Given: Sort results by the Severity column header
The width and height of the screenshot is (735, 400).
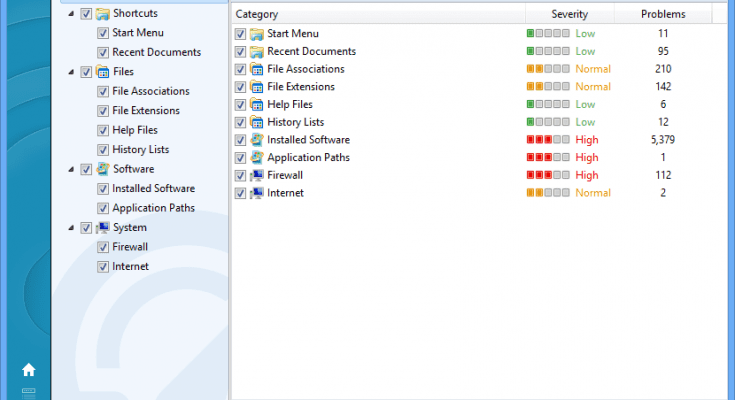Looking at the screenshot, I should 569,15.
